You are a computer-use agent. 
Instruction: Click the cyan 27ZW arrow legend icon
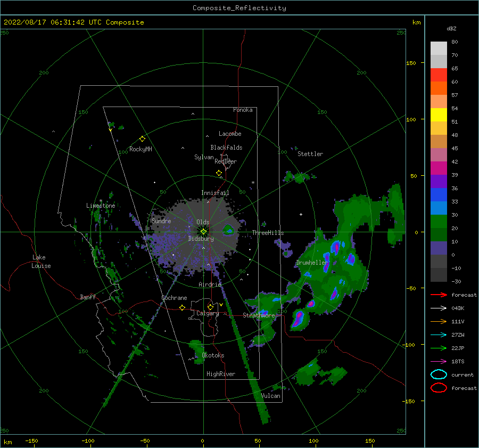(x=439, y=335)
